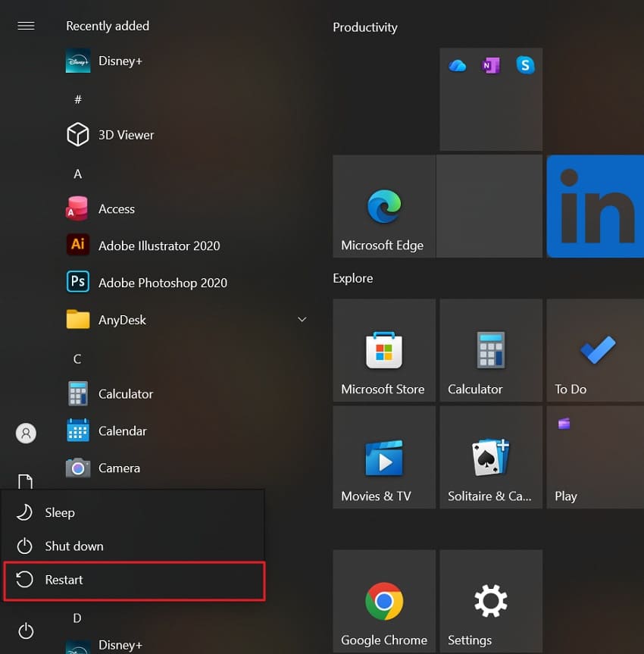Viewport: 644px width, 654px height.
Task: Open OneNote icon in Productivity tile
Action: coord(491,65)
